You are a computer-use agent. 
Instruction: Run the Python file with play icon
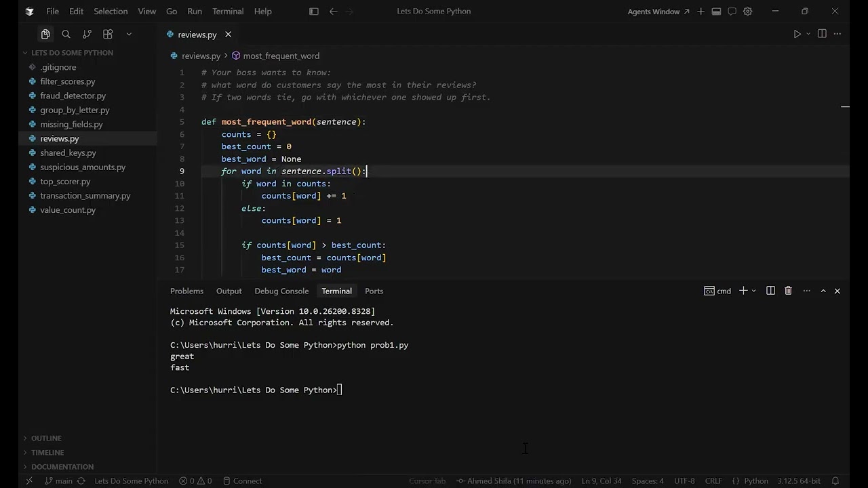coord(797,34)
